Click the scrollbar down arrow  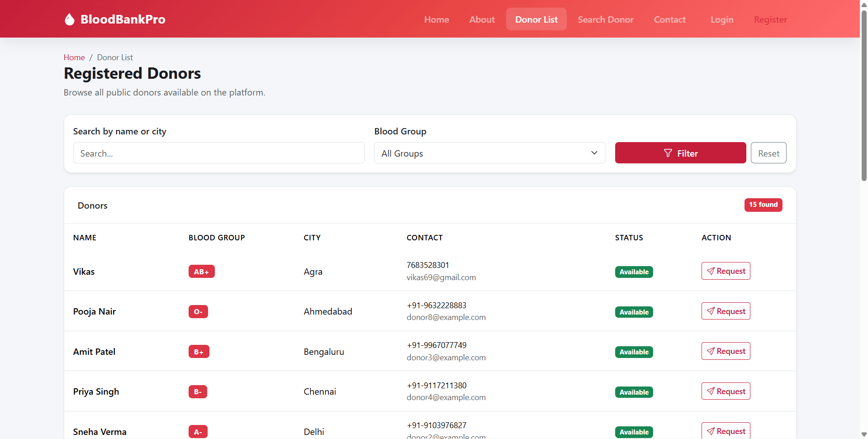coord(864,435)
